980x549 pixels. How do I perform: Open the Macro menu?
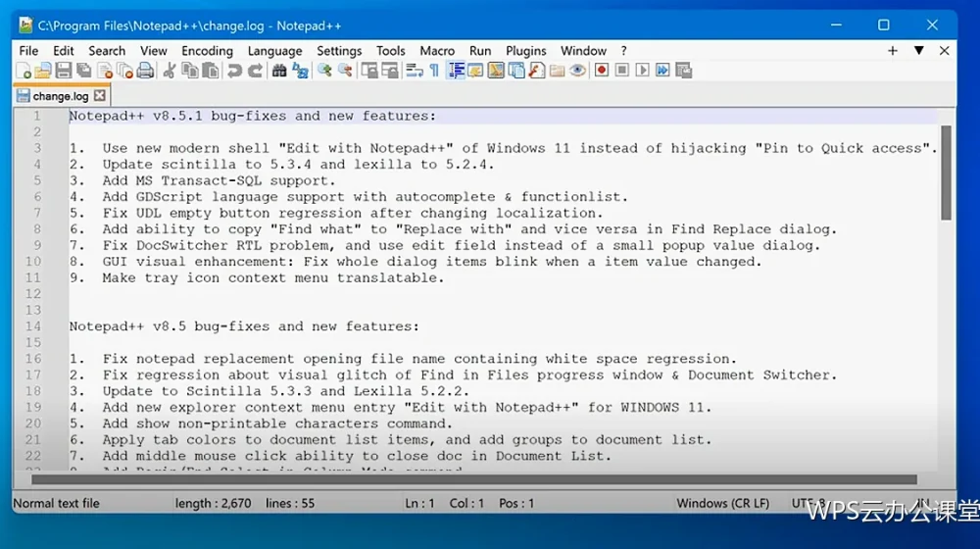coord(437,51)
